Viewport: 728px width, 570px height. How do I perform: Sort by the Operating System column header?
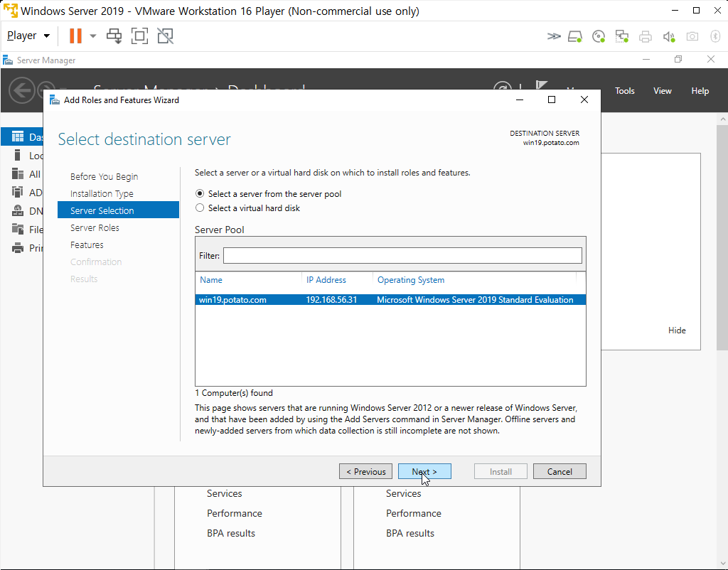tap(411, 280)
